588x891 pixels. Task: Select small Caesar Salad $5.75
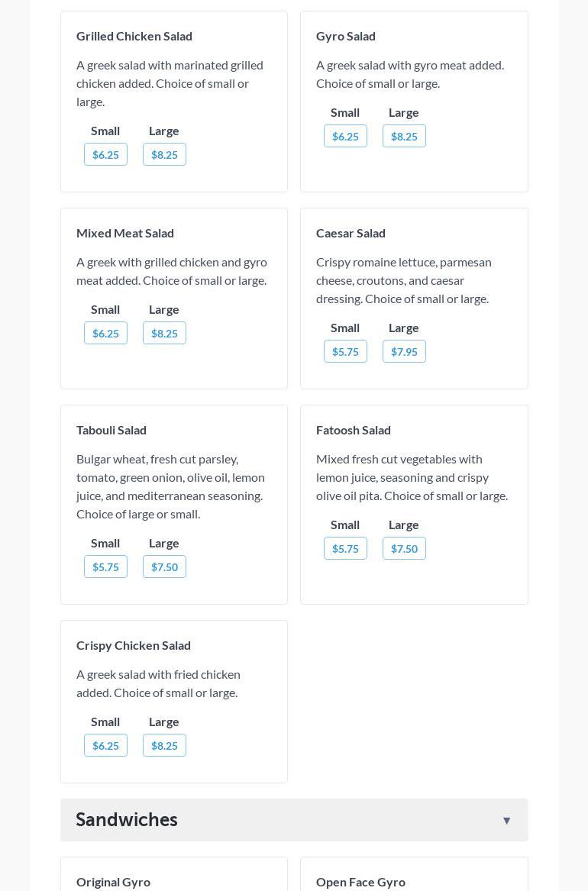point(345,351)
